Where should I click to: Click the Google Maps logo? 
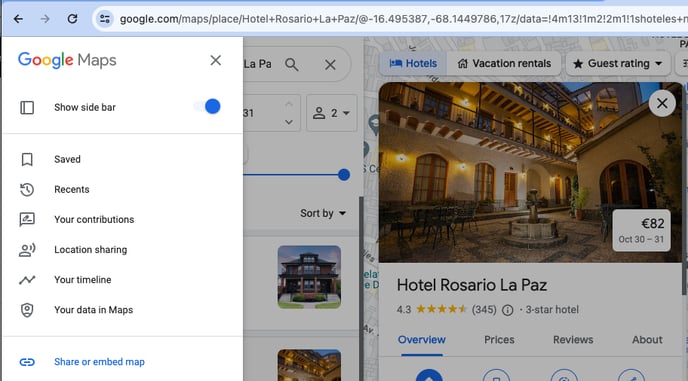67,60
